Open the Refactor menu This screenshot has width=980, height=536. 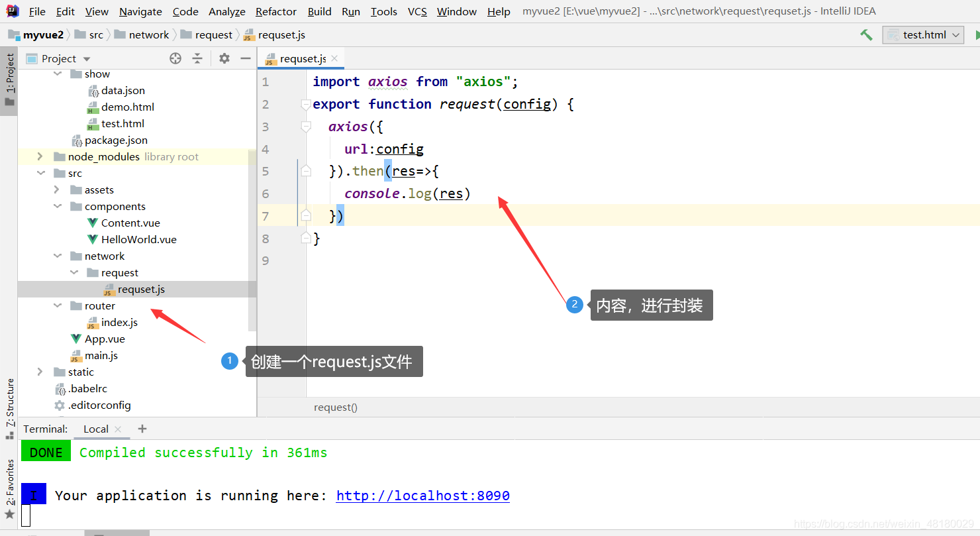pos(276,11)
